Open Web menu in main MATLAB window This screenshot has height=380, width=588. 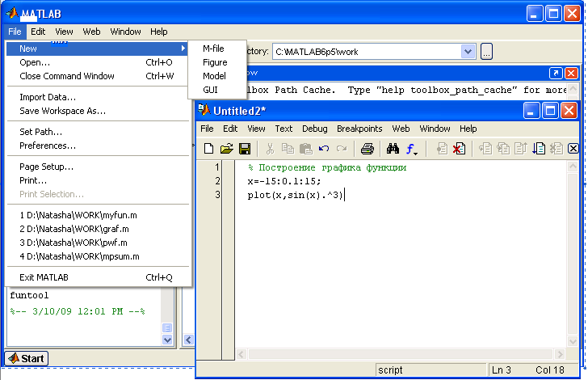[x=91, y=32]
